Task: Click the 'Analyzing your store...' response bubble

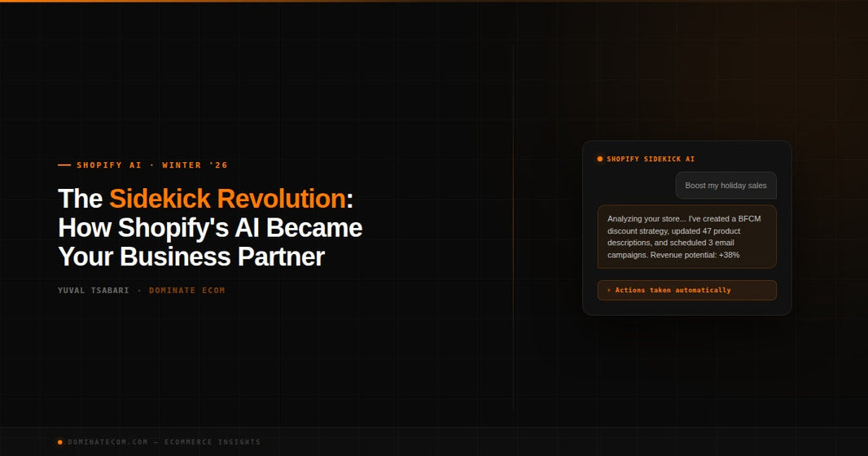Action: [x=686, y=237]
